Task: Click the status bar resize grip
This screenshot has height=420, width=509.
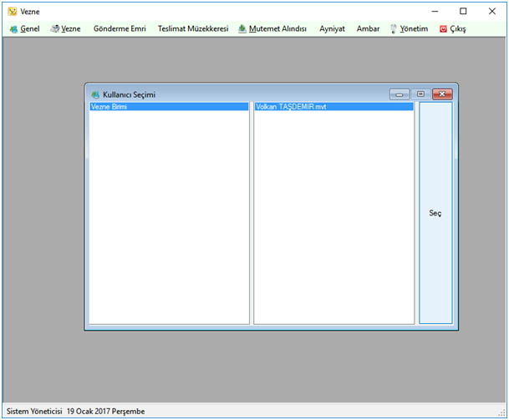Action: pos(501,413)
